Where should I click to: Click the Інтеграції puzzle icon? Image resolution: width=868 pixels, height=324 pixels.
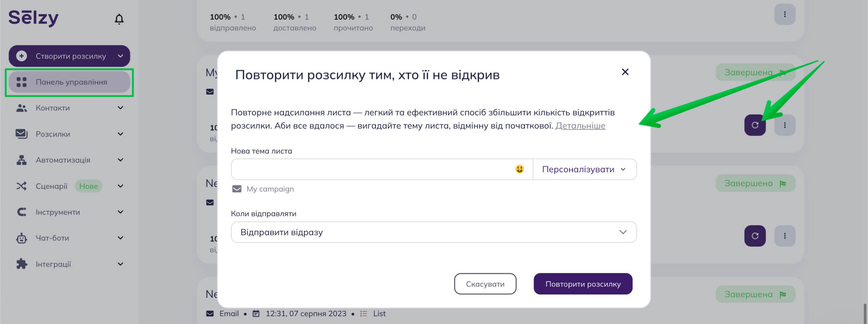click(22, 264)
